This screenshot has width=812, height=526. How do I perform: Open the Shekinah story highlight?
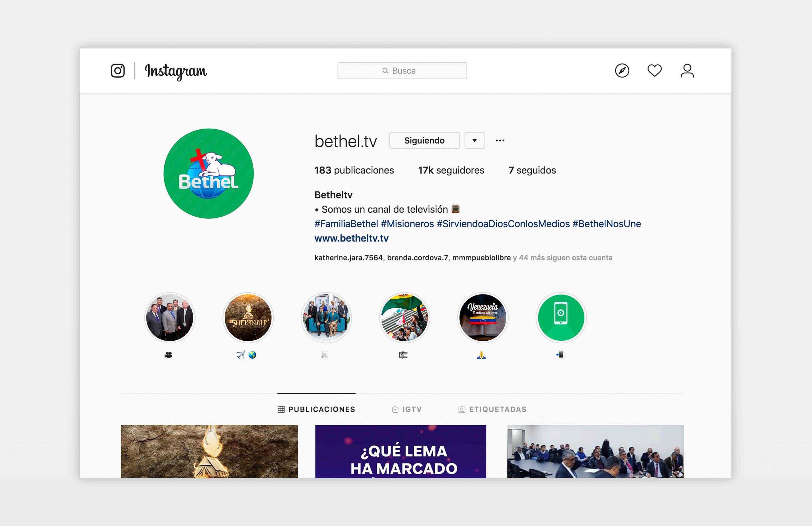[248, 318]
